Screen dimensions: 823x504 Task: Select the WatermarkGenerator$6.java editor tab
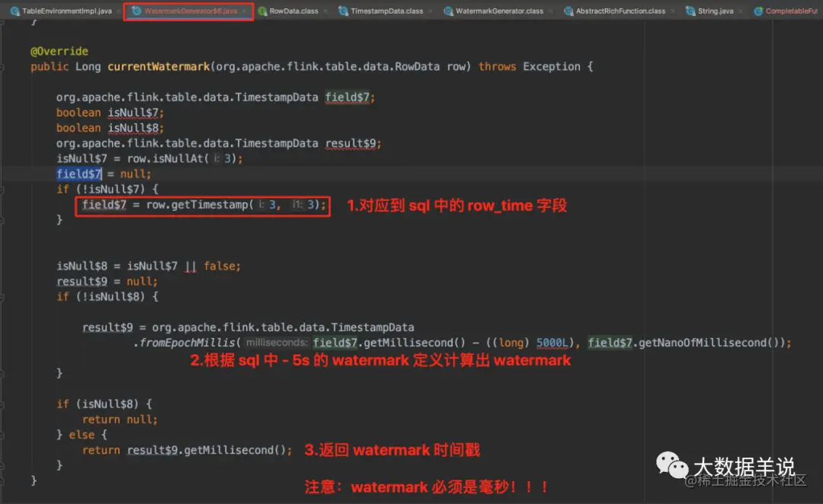[191, 11]
